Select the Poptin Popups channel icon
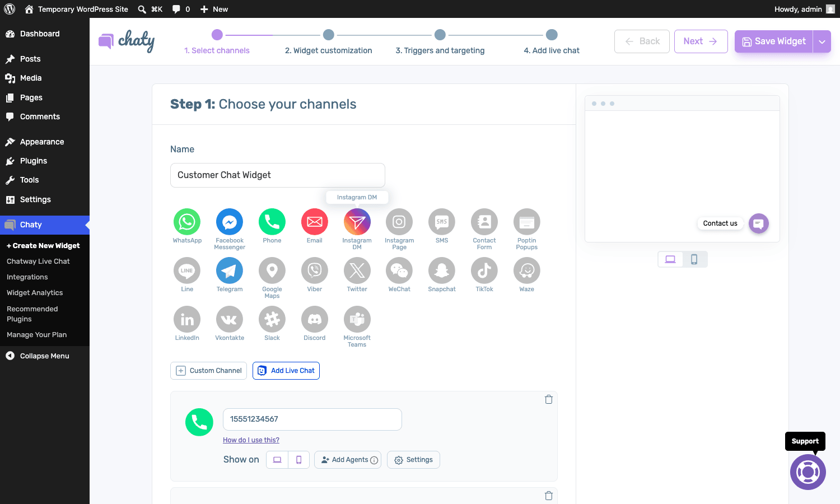This screenshot has width=840, height=504. click(527, 222)
